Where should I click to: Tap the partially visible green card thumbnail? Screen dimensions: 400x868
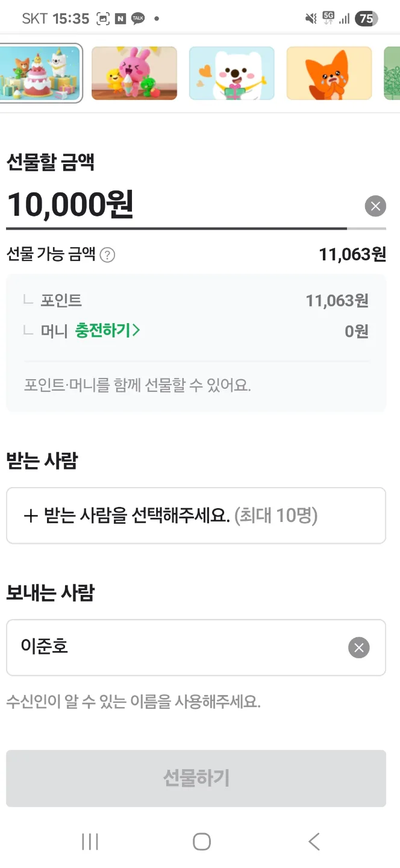coord(392,73)
